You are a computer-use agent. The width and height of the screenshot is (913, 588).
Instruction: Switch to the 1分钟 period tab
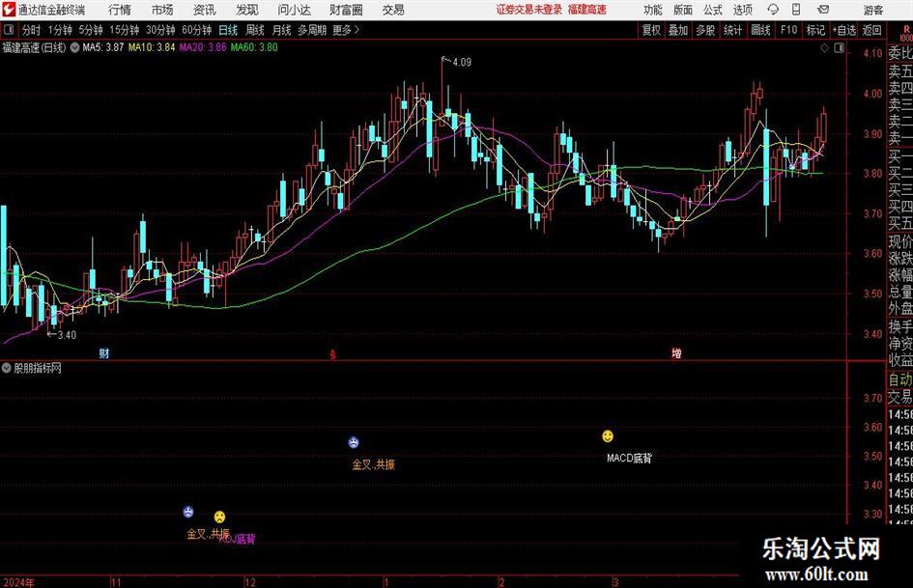[60, 30]
